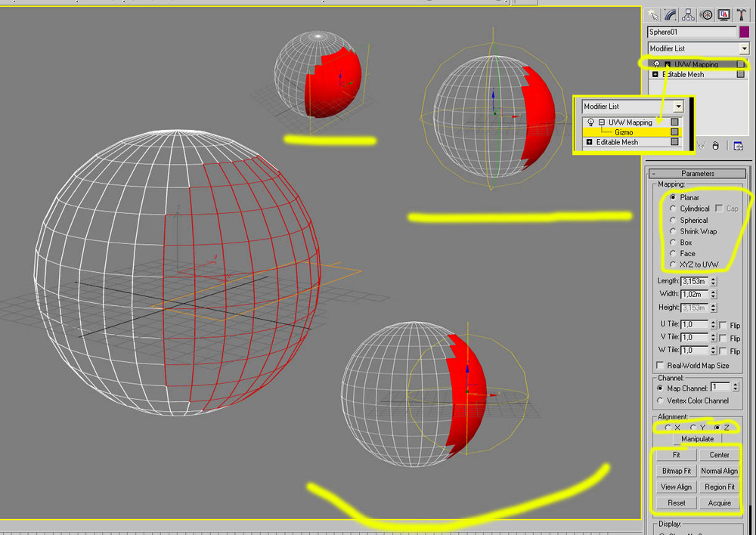Open the Utilities hammer icon
Screen dimensions: 756x535
point(742,15)
